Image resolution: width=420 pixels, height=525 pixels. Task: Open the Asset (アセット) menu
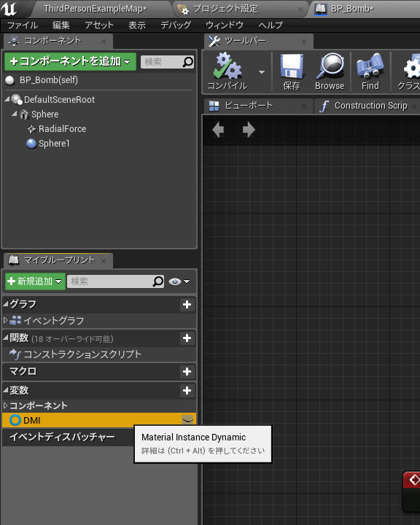[99, 25]
